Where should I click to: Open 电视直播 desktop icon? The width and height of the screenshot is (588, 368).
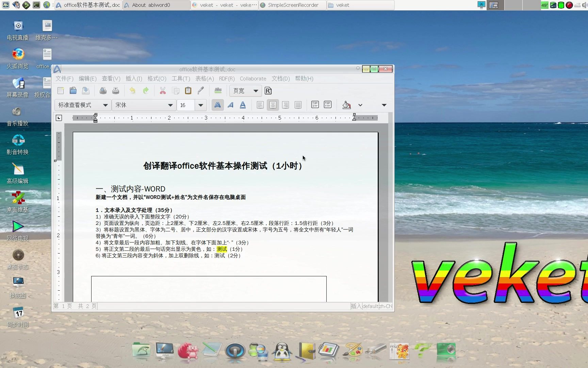click(x=18, y=30)
